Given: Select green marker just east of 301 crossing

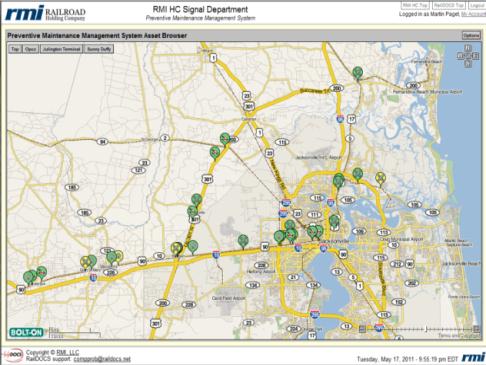Looking at the screenshot, I should [193, 247].
